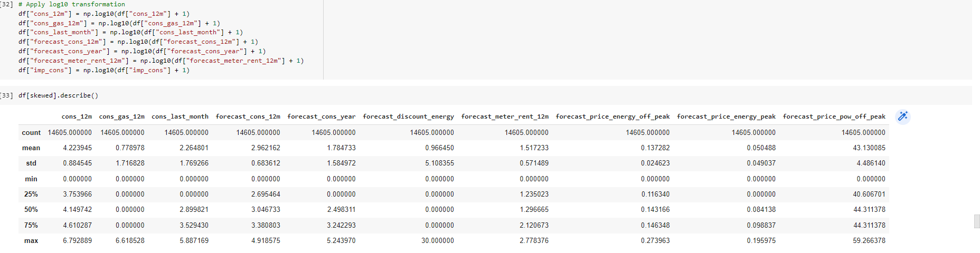Click into the log10 transformation comment line

point(72,4)
